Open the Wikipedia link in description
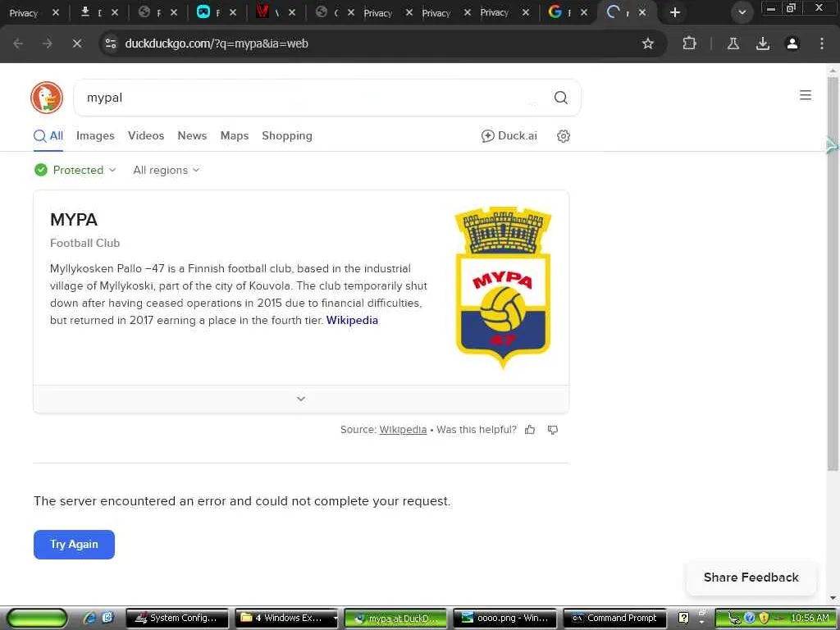The image size is (840, 630). click(x=352, y=321)
